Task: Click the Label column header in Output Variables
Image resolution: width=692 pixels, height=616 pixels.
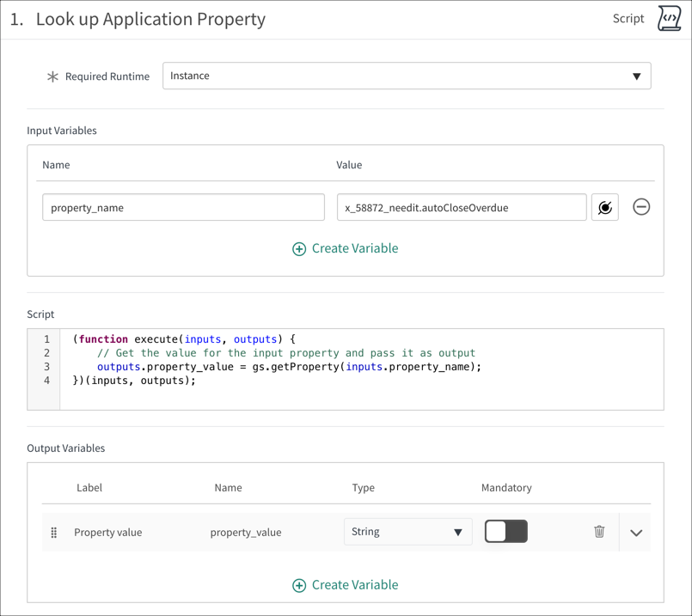Action: [x=89, y=488]
